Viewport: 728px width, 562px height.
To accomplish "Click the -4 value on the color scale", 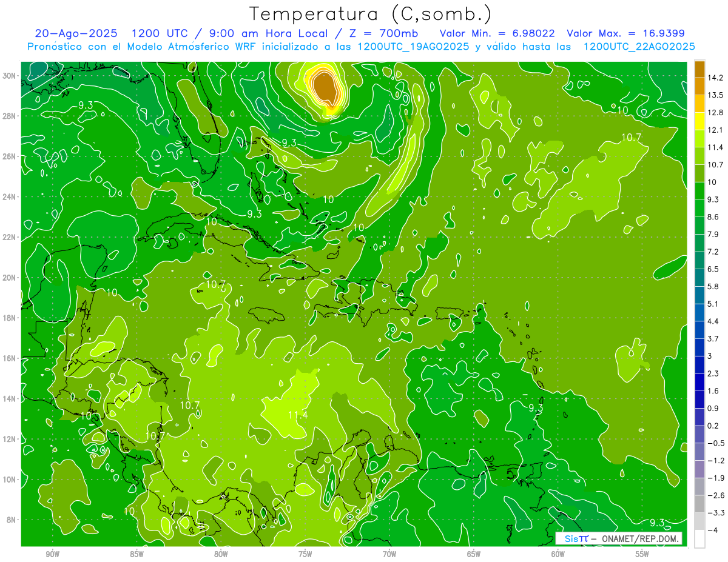I will point(713,530).
